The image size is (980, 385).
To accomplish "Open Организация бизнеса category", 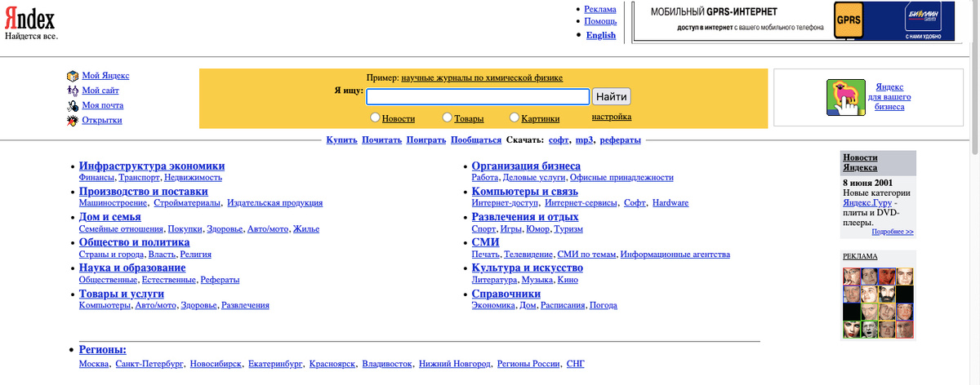I will (526, 166).
